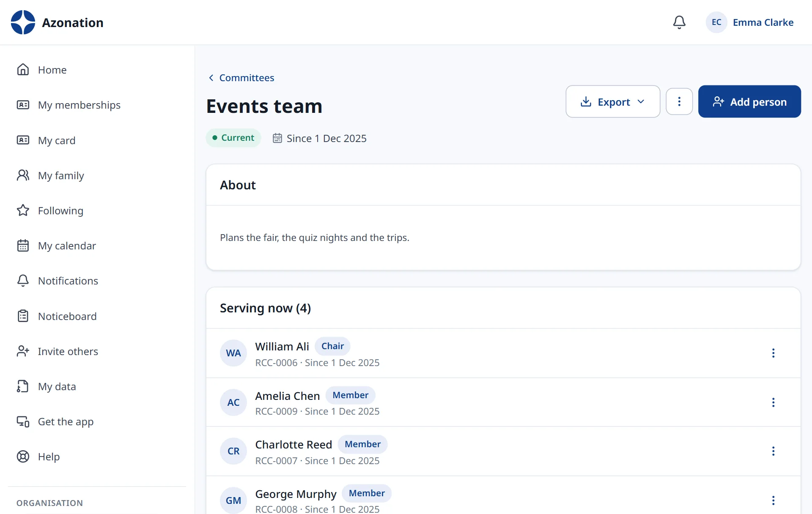Open Charlotte Reed row options menu
Screen dimensions: 812x514
click(773, 451)
